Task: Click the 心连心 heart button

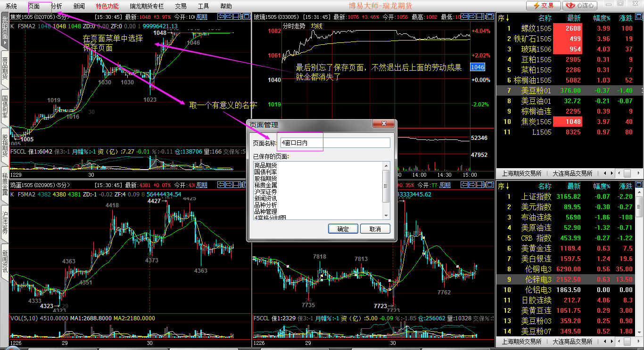Action: click(580, 6)
